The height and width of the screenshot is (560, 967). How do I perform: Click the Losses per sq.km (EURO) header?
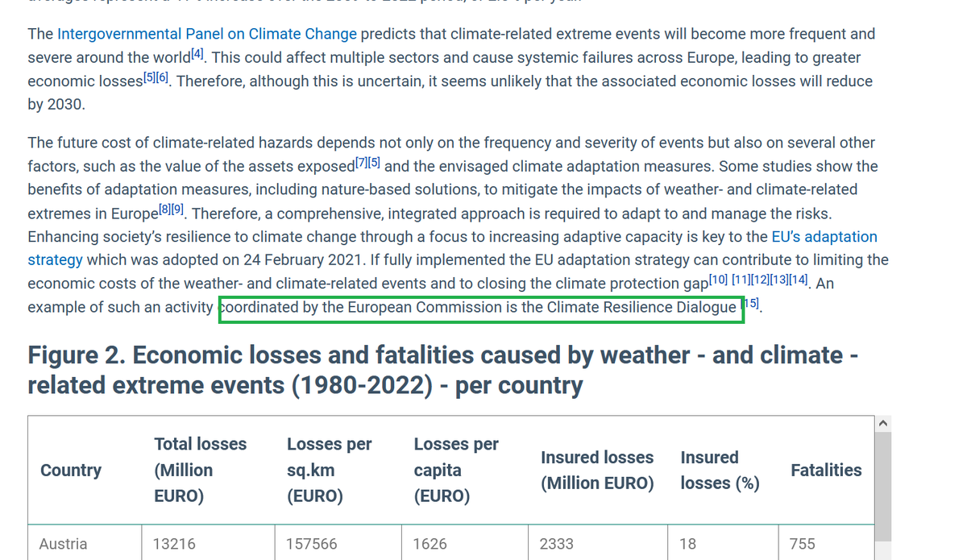click(330, 470)
